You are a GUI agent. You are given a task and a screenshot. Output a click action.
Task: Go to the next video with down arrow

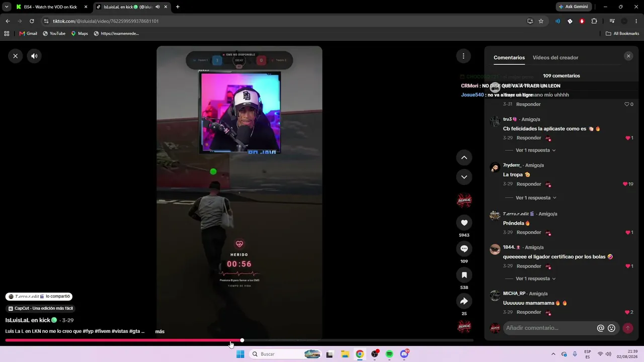tap(464, 177)
